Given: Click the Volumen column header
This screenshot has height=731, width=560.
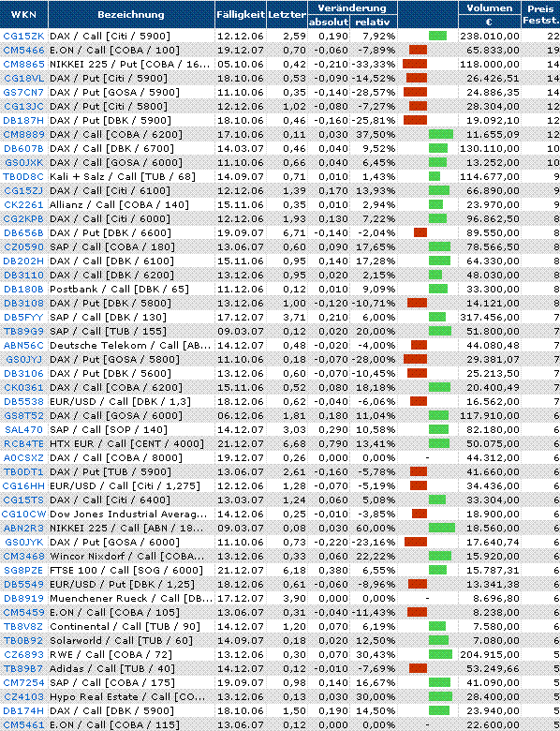Looking at the screenshot, I should [x=489, y=7].
